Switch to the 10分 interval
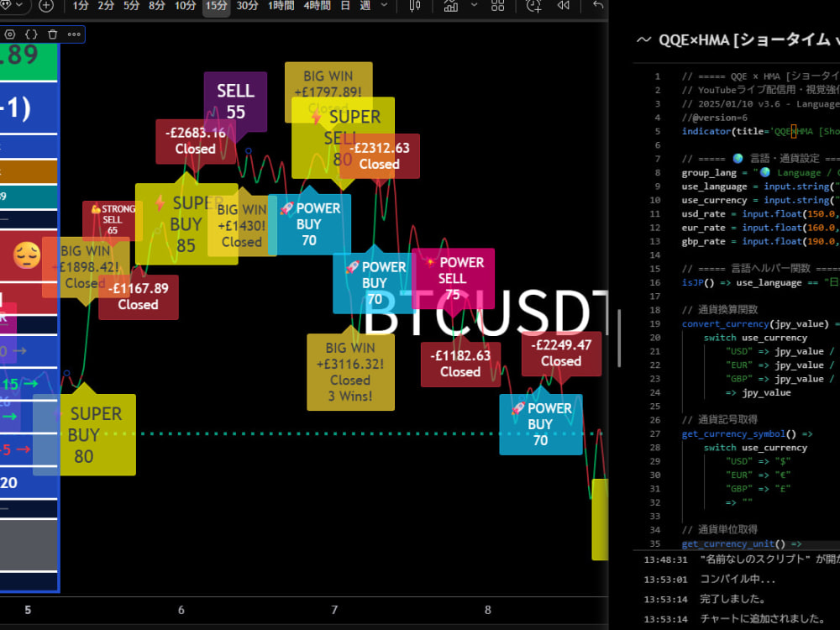Image resolution: width=840 pixels, height=630 pixels. click(186, 6)
